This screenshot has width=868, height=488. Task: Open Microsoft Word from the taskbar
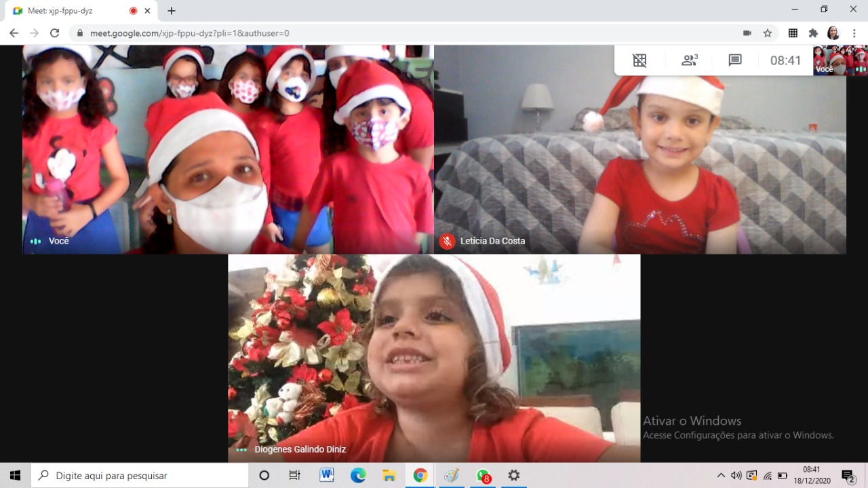326,475
